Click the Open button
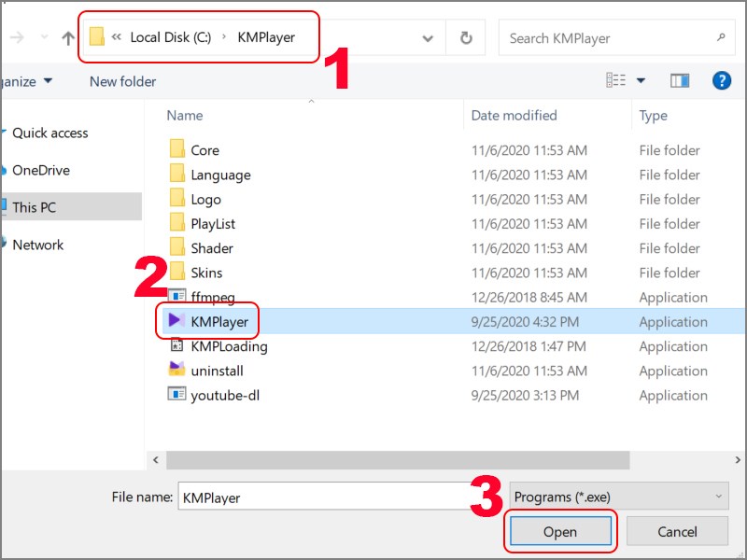 [560, 531]
